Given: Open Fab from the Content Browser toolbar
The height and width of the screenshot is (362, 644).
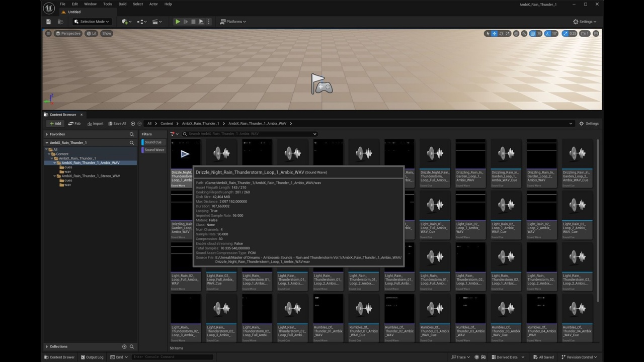Looking at the screenshot, I should tap(74, 123).
